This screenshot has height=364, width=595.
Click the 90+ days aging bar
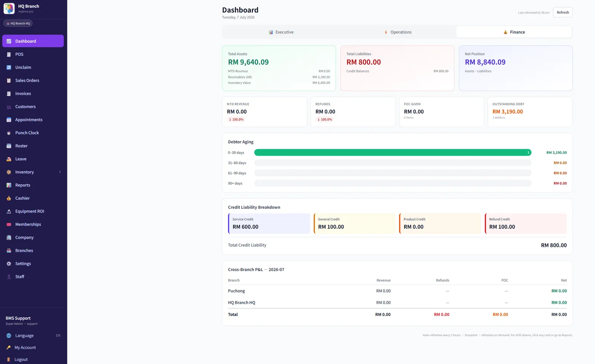click(x=393, y=183)
